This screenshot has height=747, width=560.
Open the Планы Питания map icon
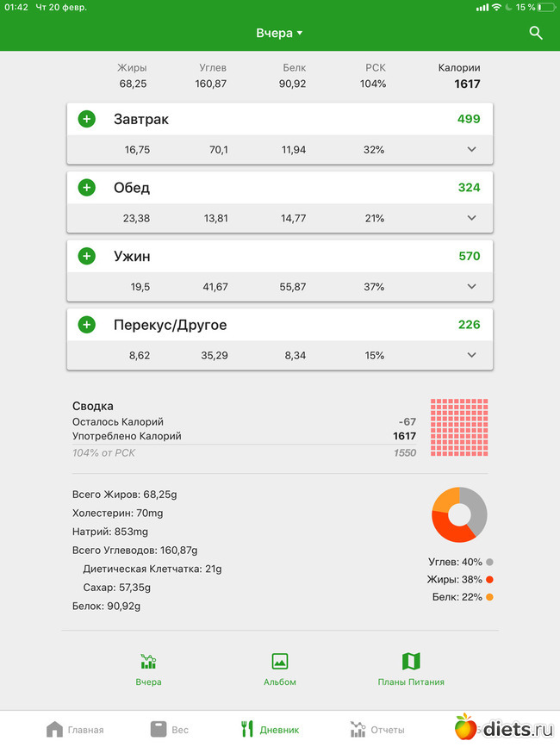(x=411, y=662)
